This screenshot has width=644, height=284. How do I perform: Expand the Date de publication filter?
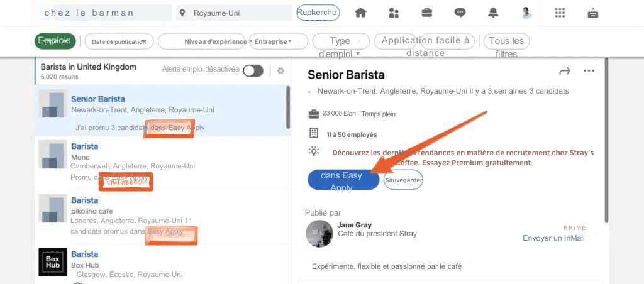pyautogui.click(x=119, y=41)
